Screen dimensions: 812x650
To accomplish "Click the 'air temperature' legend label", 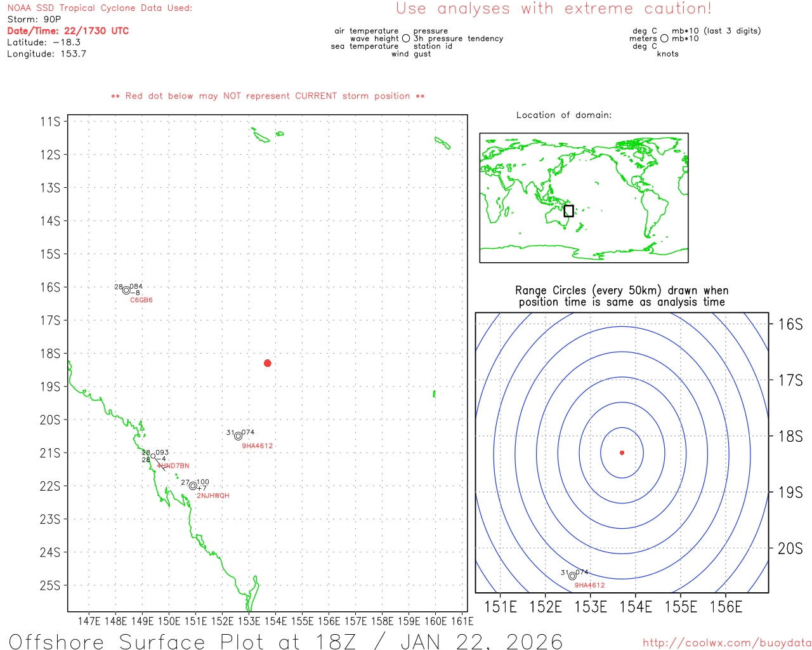I will tap(367, 31).
